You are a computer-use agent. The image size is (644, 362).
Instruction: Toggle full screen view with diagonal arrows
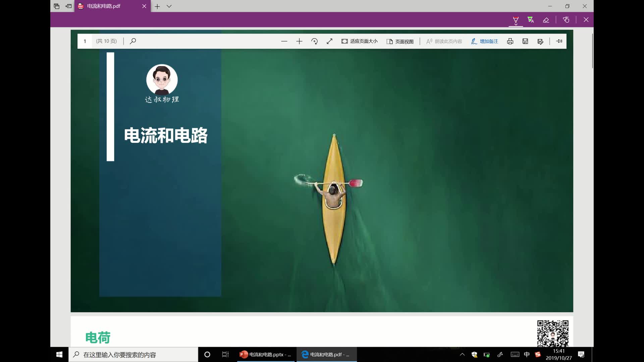click(330, 41)
